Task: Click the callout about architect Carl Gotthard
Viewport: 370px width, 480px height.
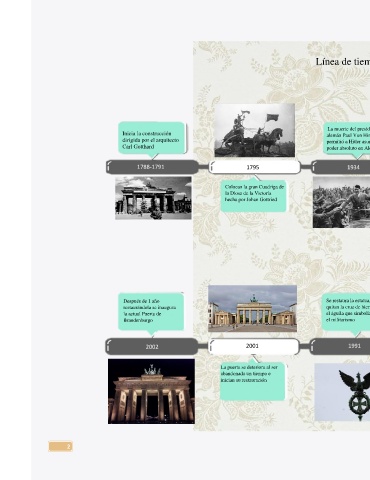Action: pos(152,138)
